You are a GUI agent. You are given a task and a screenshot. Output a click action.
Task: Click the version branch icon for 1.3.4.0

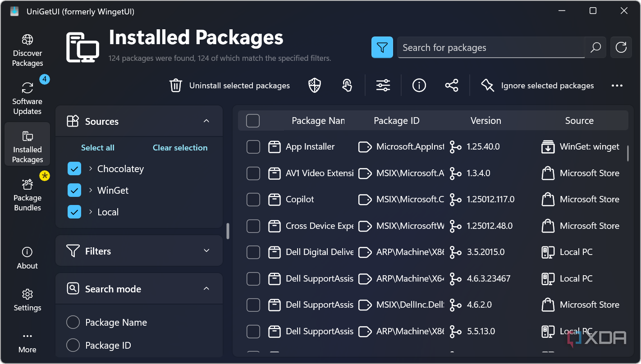456,173
